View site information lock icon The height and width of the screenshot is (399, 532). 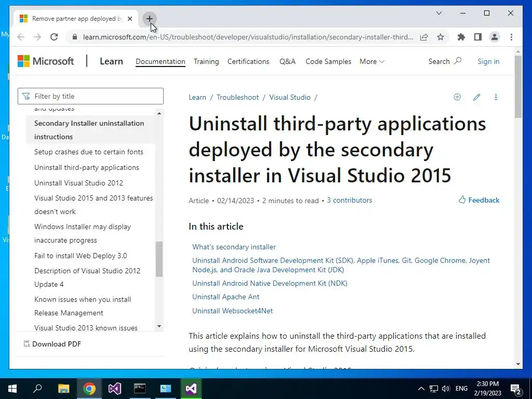75,37
